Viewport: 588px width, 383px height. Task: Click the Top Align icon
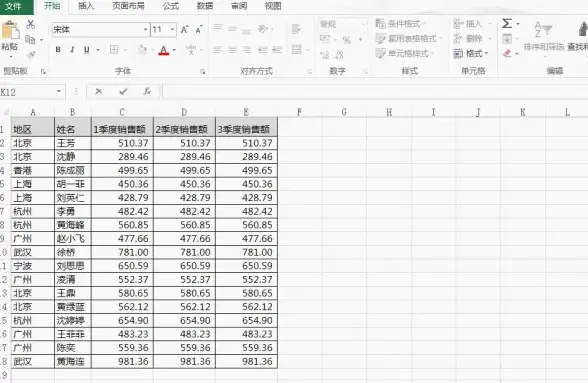(218, 28)
